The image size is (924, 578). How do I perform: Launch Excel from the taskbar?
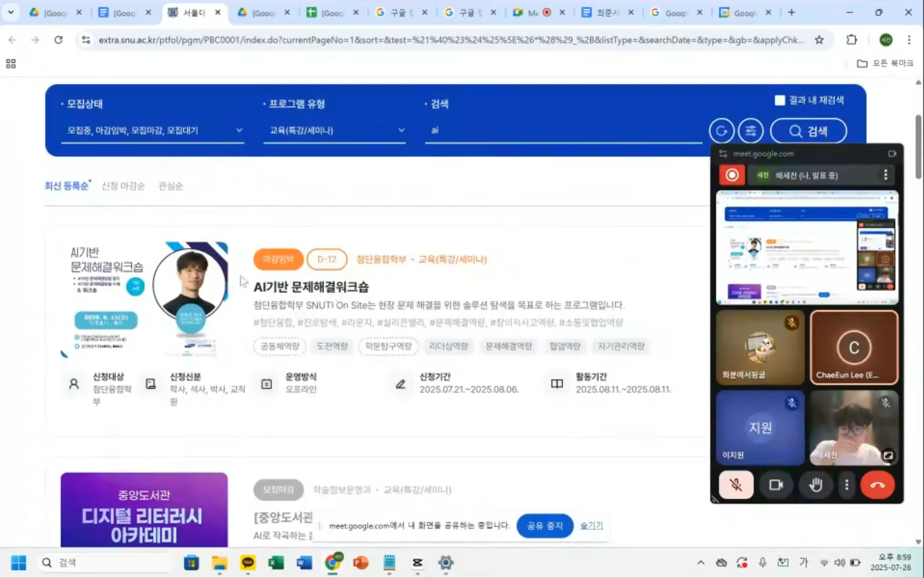coord(276,563)
